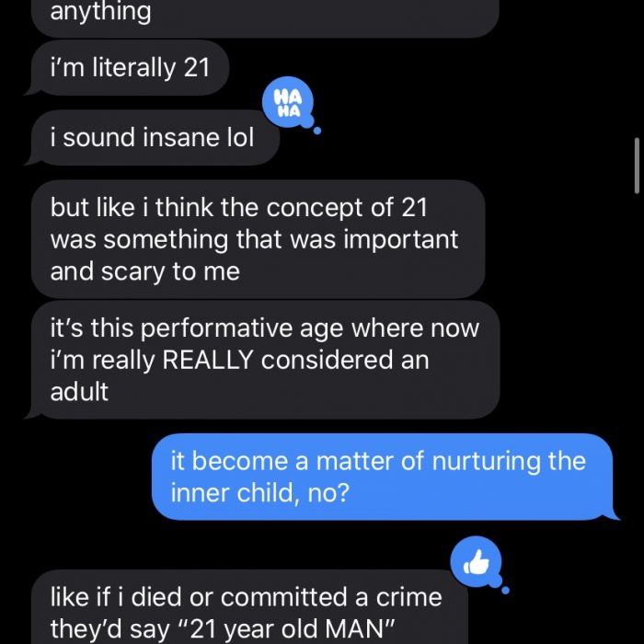
Task: Select the "died or committed a crime" message bubble
Action: coord(248,610)
